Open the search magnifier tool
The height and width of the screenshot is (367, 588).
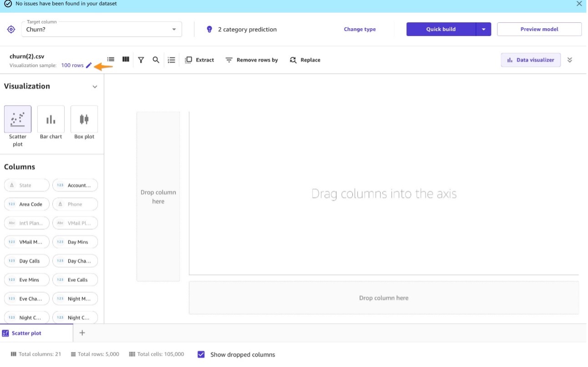[156, 60]
